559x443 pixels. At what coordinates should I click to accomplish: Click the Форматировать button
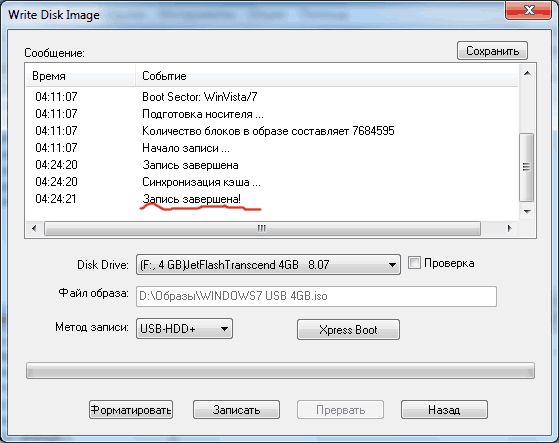tap(131, 409)
